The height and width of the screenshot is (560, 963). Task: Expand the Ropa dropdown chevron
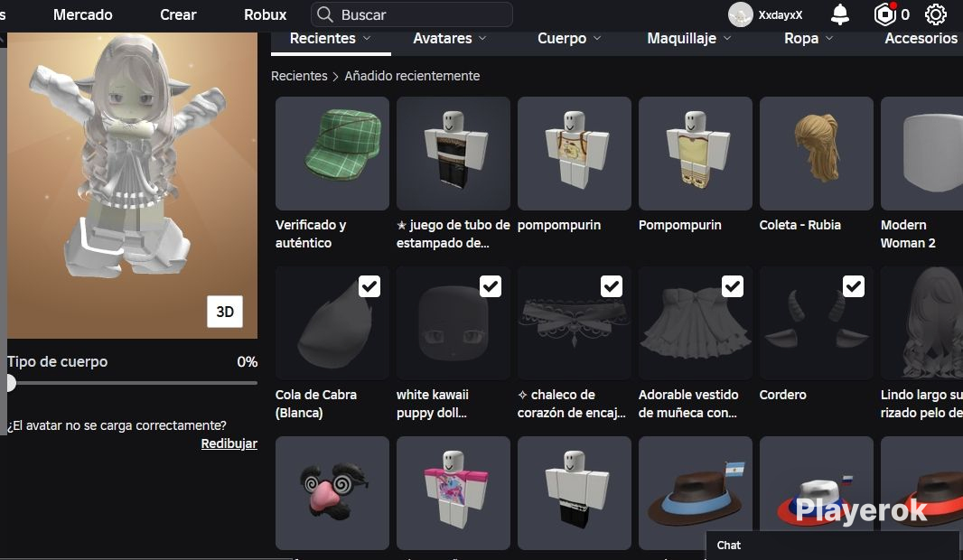point(829,38)
